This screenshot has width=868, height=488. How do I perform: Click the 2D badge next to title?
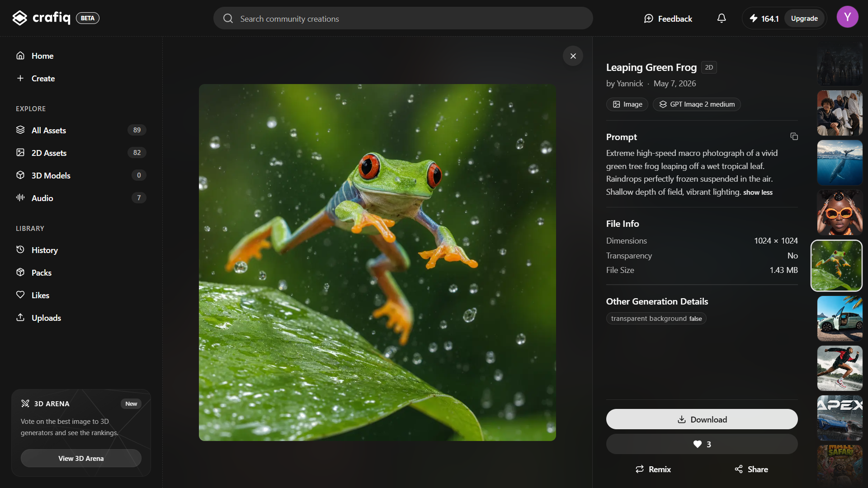(x=709, y=67)
